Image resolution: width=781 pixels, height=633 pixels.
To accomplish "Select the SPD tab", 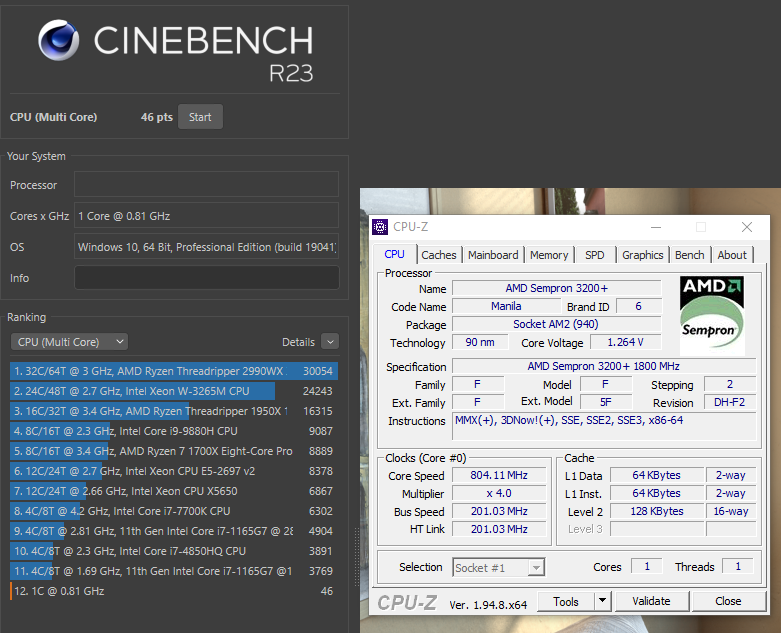I will [594, 255].
